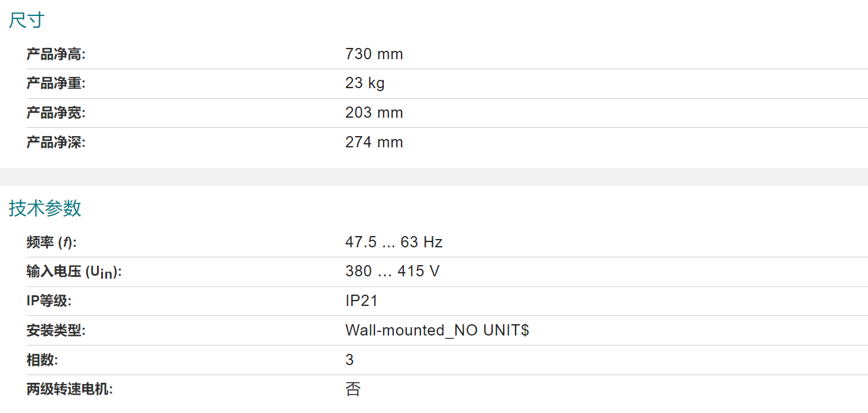Select the Wall-mounted_NO UNIT$ value

point(437,331)
